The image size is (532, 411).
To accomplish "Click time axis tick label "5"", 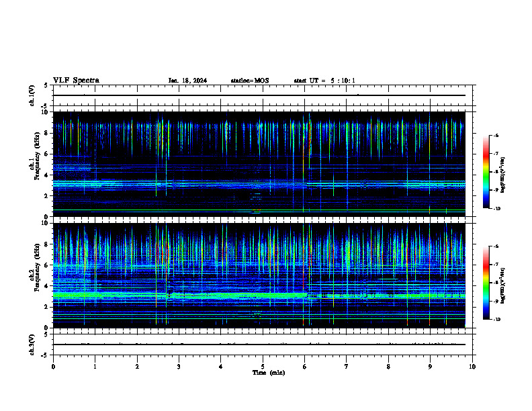I will (x=263, y=367).
